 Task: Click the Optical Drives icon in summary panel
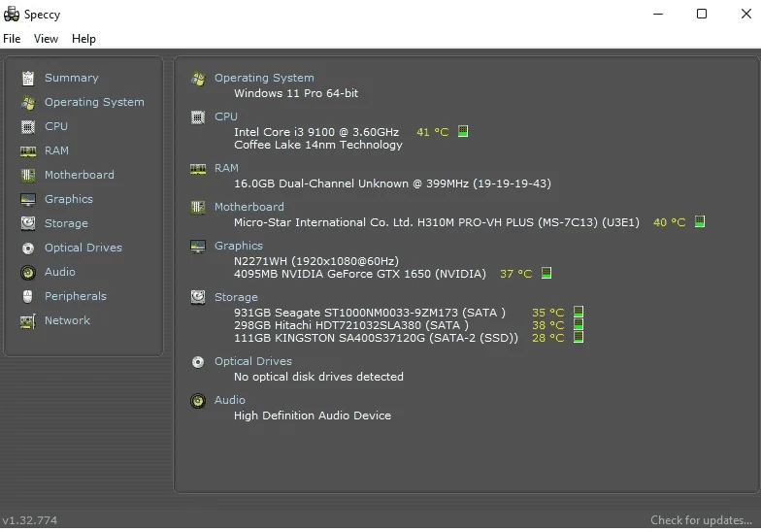(198, 361)
